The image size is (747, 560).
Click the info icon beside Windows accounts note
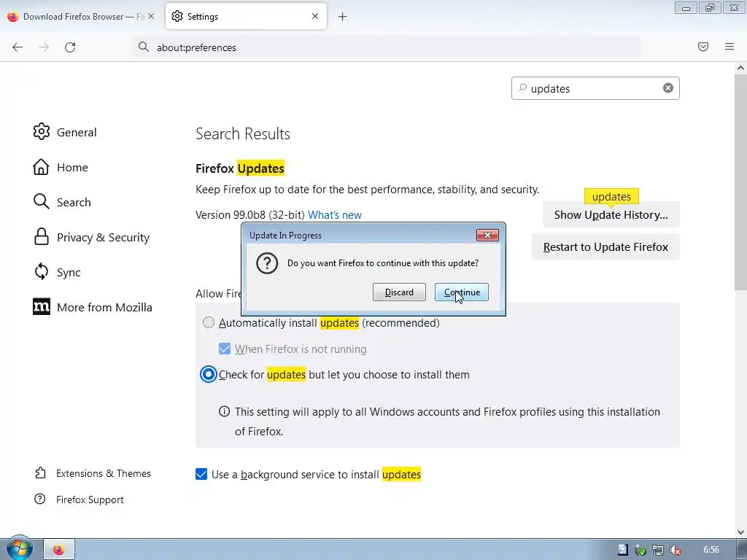(224, 411)
